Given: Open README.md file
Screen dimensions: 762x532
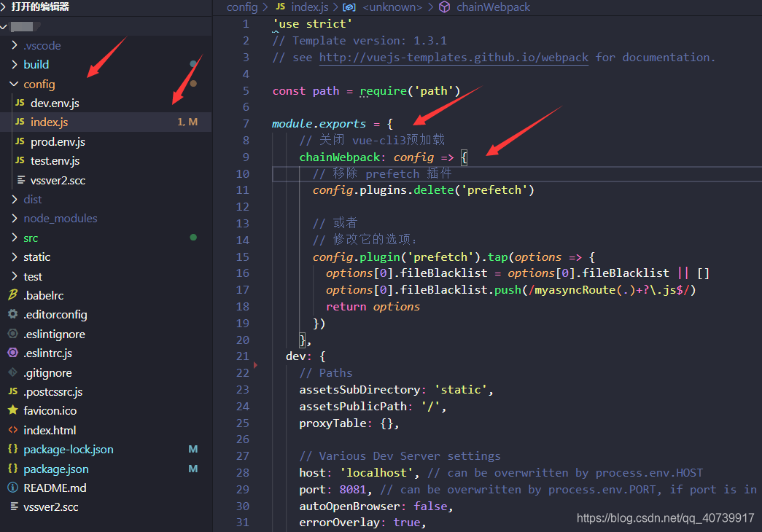Looking at the screenshot, I should coord(55,488).
